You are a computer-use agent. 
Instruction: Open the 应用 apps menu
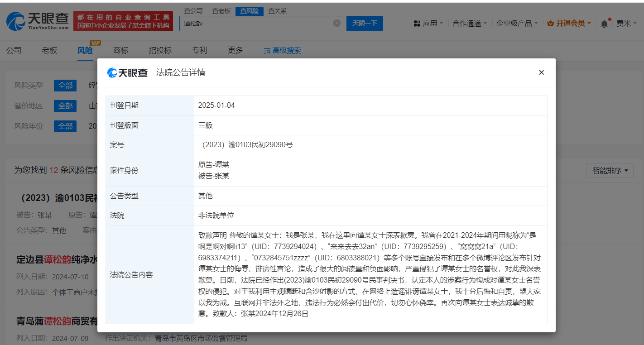[x=428, y=24]
